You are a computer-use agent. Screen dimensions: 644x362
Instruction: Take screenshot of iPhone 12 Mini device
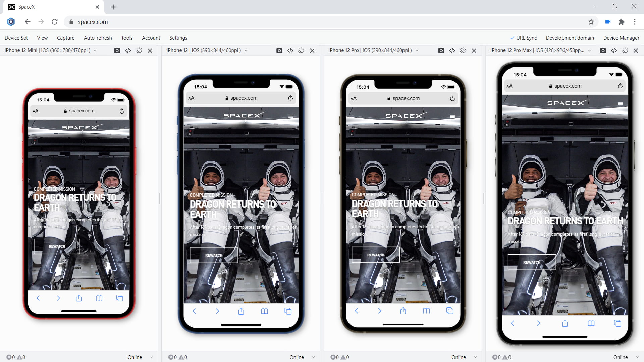point(117,50)
